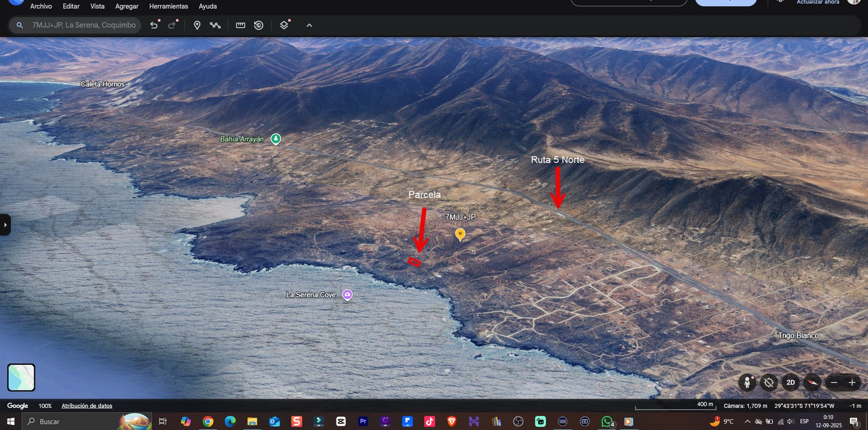Screen dimensions: 868x430
Task: Toggle map style via bottom-left thumbnail
Action: 21,377
